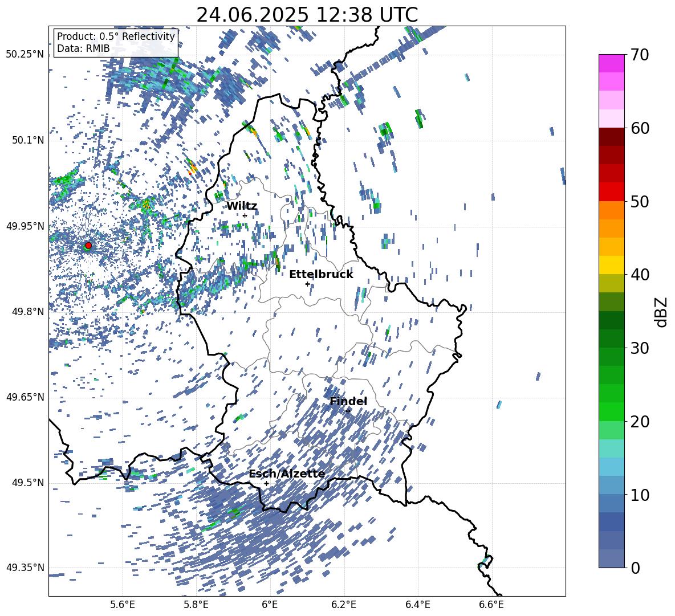Click the Ettelbruck city label

tap(321, 275)
